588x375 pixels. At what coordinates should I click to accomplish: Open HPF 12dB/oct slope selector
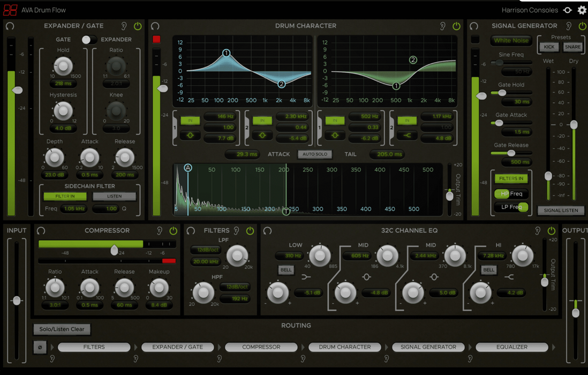coord(236,287)
